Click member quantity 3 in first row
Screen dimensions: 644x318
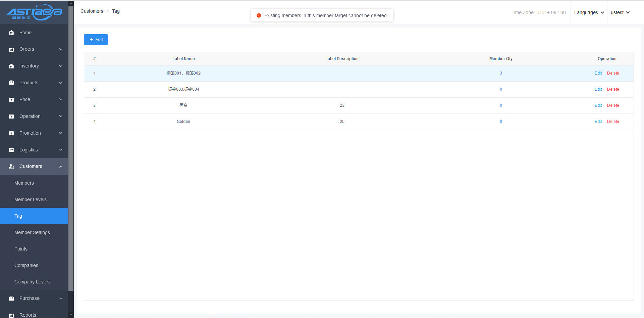[501, 73]
